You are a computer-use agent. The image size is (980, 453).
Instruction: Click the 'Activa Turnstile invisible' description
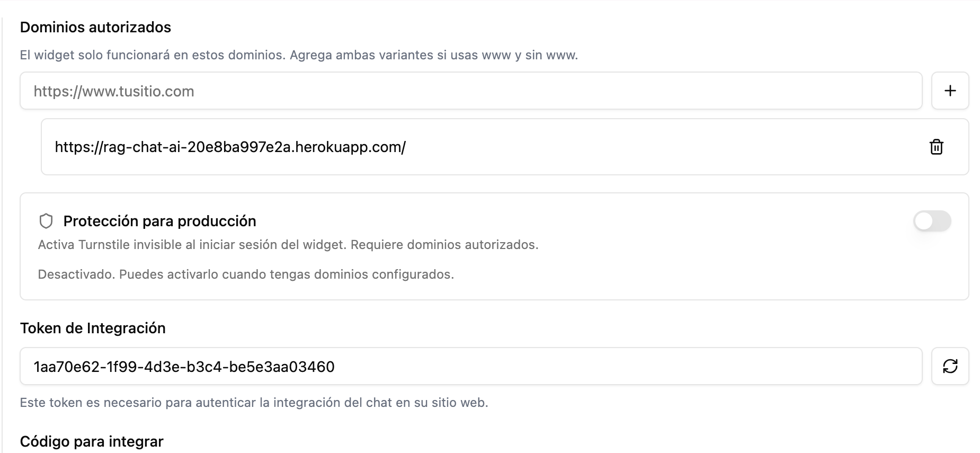[288, 245]
